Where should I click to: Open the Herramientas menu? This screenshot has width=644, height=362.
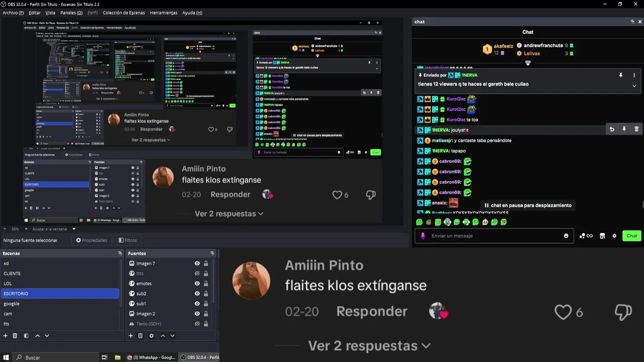(164, 13)
